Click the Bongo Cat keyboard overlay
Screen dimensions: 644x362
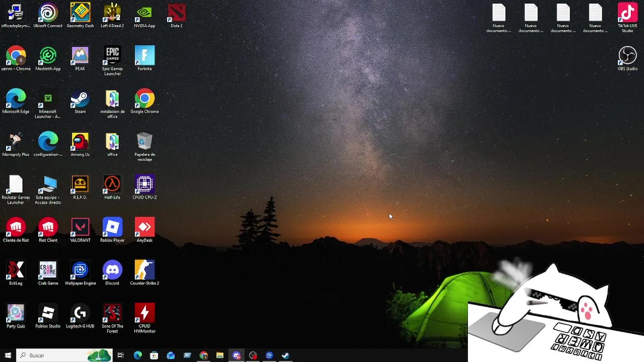click(x=555, y=312)
